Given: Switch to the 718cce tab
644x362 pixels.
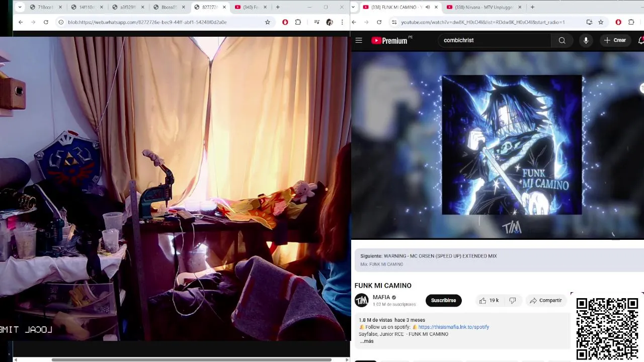Looking at the screenshot, I should (45, 7).
